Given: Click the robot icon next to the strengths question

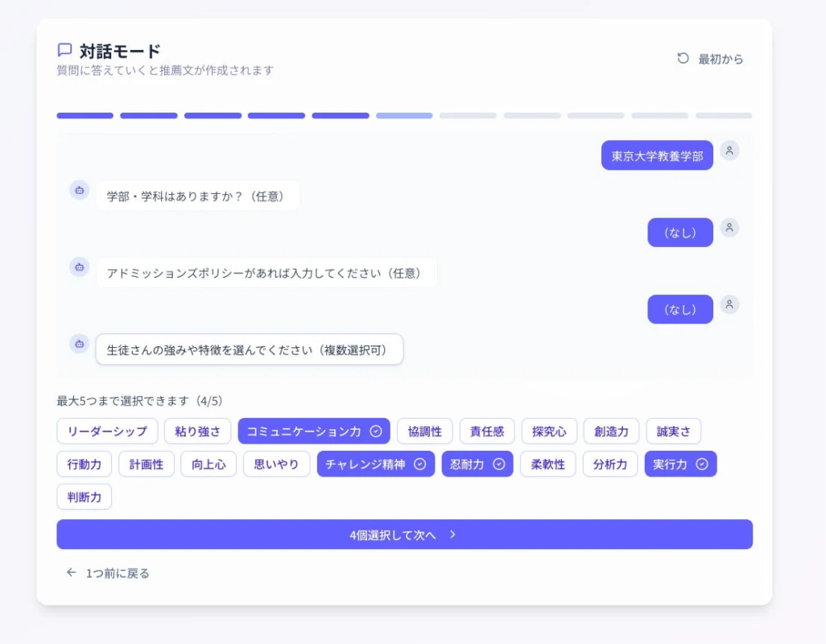Looking at the screenshot, I should click(79, 343).
